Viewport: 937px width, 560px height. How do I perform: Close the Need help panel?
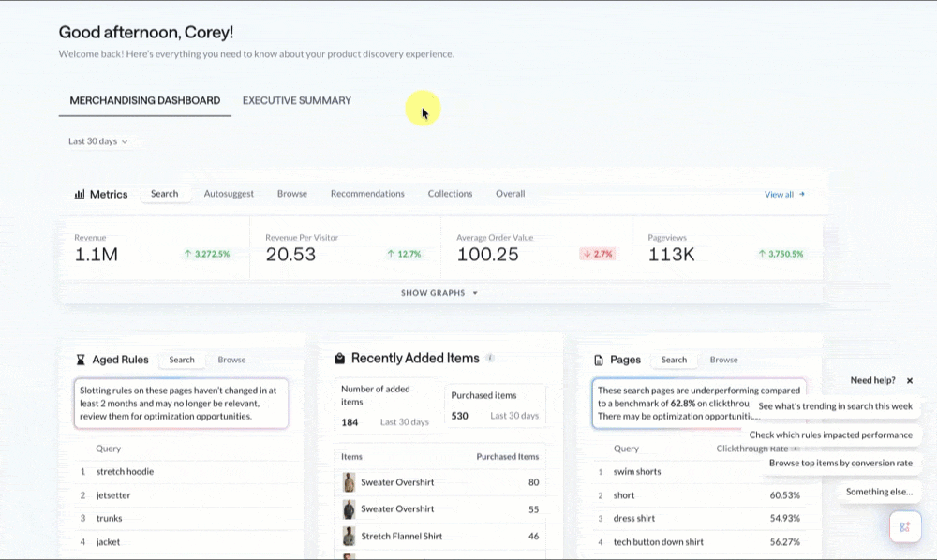coord(910,380)
